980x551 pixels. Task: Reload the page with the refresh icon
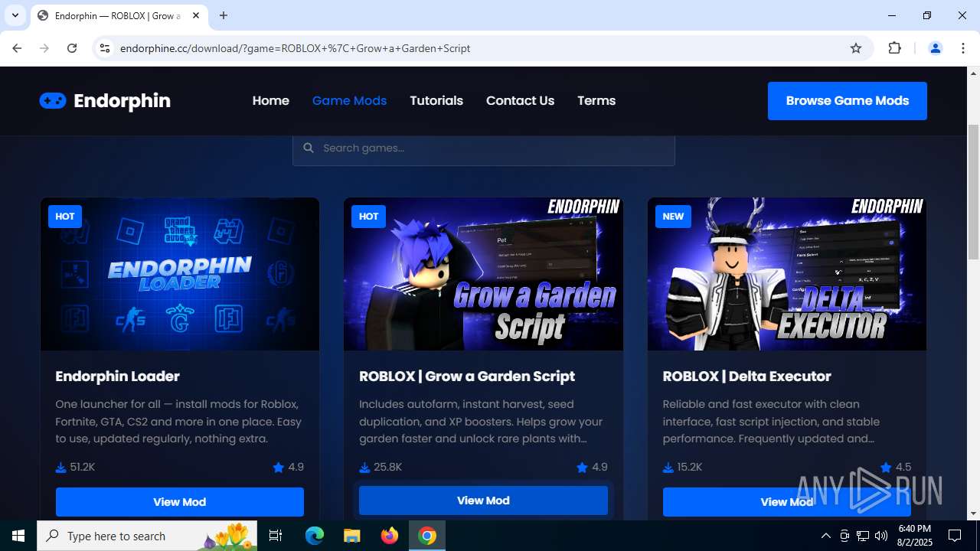(x=72, y=48)
